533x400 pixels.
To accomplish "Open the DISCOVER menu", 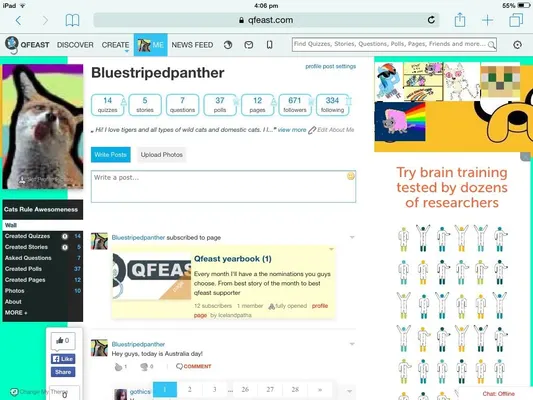I will click(75, 45).
